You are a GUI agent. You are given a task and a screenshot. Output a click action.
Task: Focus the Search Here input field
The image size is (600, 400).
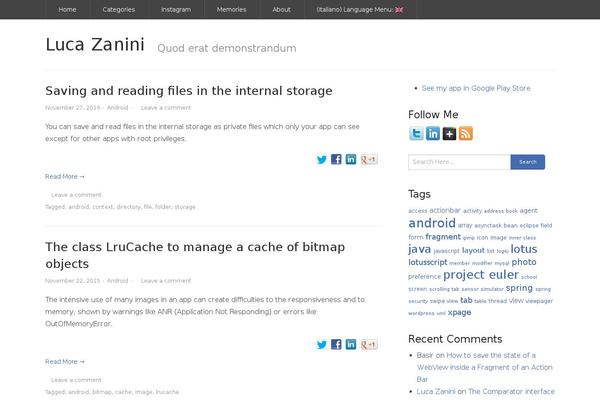[459, 162]
